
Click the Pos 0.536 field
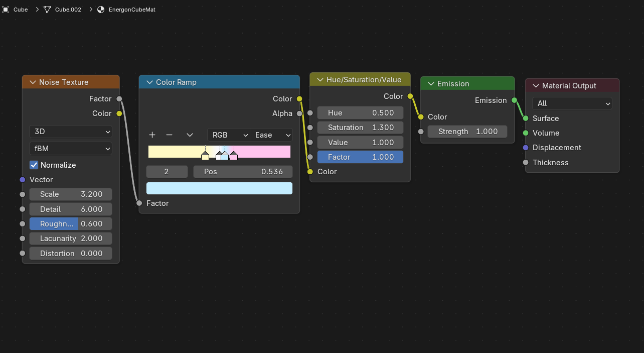[x=243, y=172]
